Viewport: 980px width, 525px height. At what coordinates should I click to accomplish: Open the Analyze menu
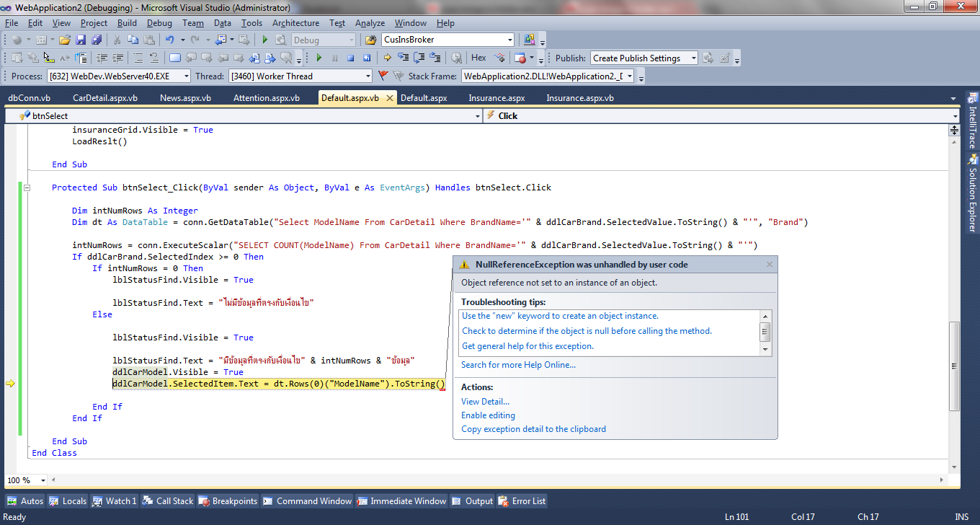pyautogui.click(x=370, y=23)
